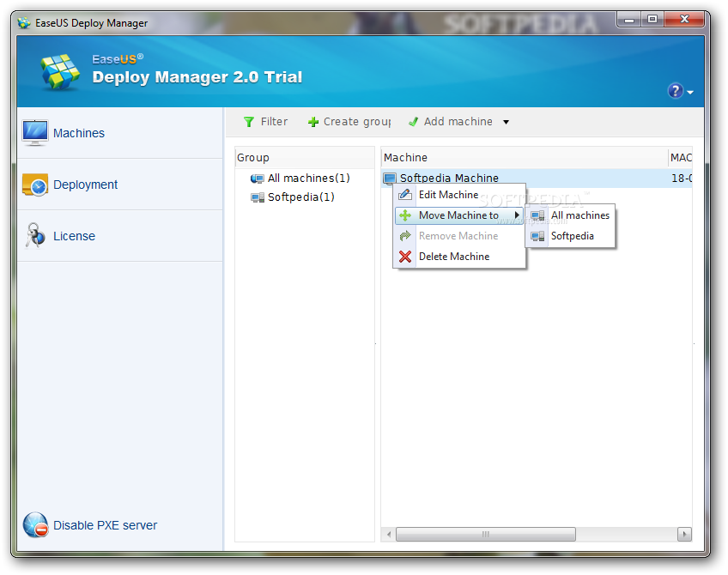Click the Filter toolbar button label
This screenshot has height=575, width=728.
274,122
